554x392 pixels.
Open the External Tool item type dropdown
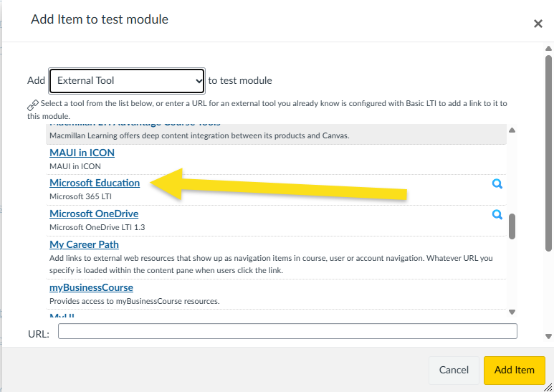point(127,81)
